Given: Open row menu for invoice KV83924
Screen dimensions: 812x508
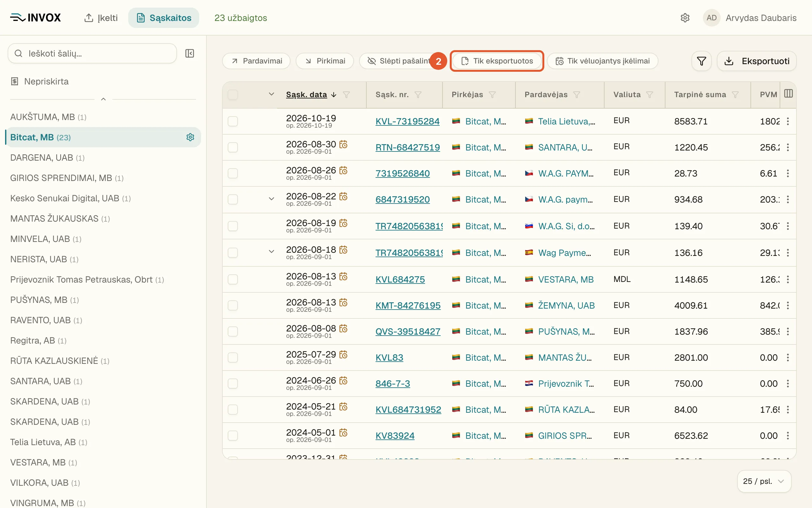Looking at the screenshot, I should coord(788,436).
